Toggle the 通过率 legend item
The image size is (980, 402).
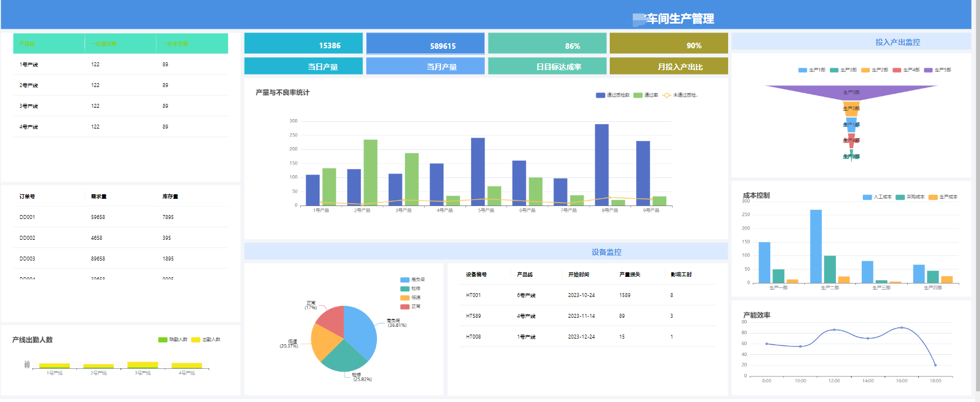(638, 95)
